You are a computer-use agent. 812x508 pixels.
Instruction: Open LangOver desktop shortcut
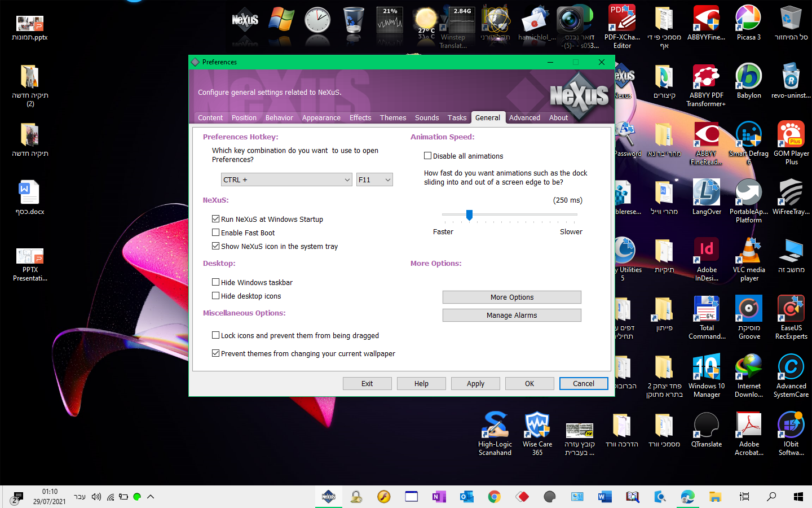707,197
